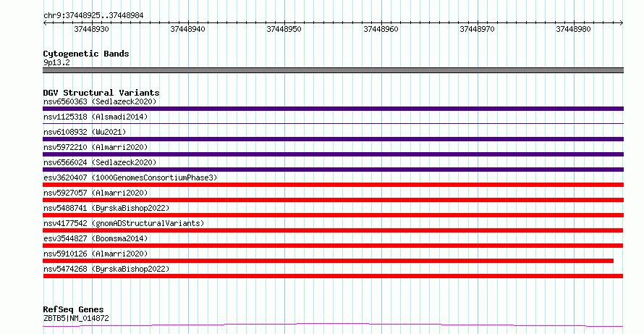Click the chr9:37448925..37448984 region label
The image size is (644, 334).
[93, 16]
